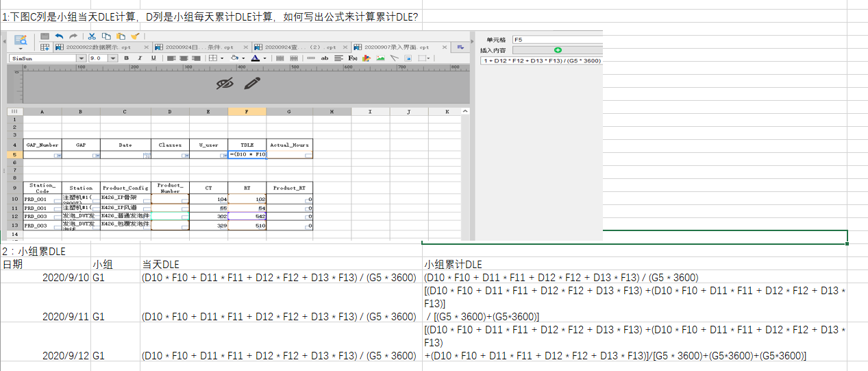This screenshot has height=371, width=868.
Task: Select column F header in designer grid
Action: (x=247, y=111)
